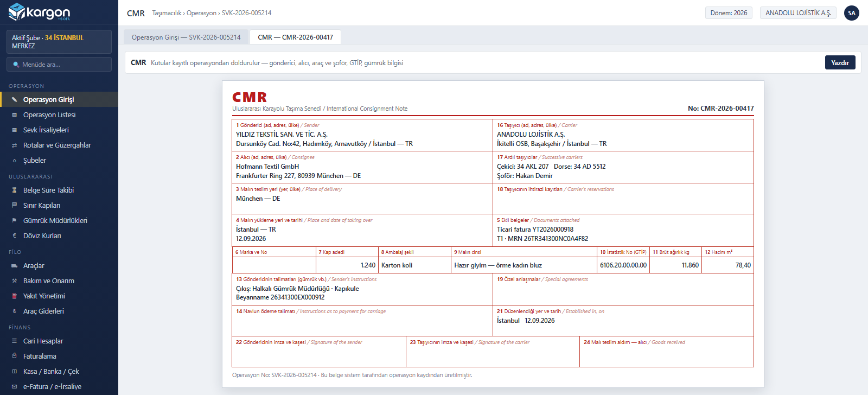
Task: Open Cari Hesaplar menu item
Action: 59,341
